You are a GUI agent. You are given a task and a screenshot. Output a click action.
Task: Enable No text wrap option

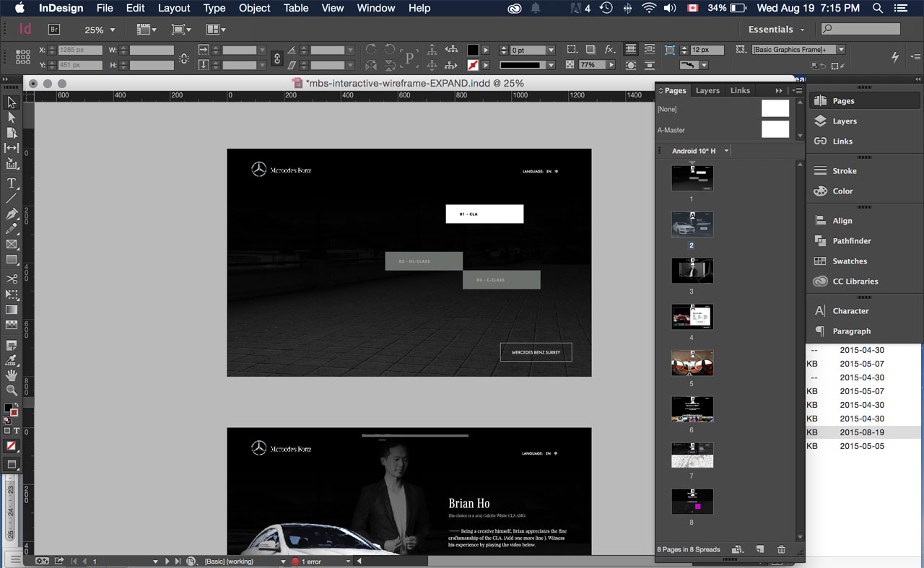tap(631, 50)
